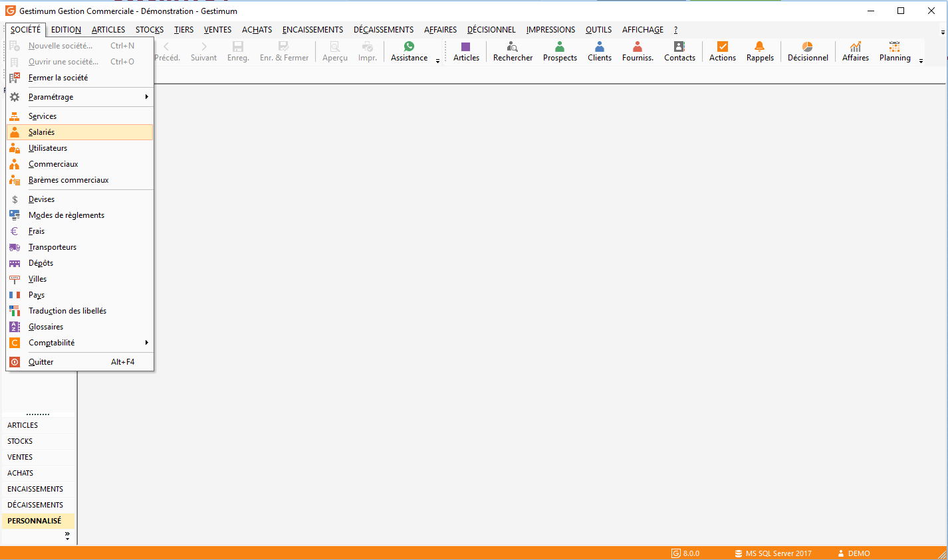Select the STOCKS sidebar tab
948x560 pixels.
39,441
